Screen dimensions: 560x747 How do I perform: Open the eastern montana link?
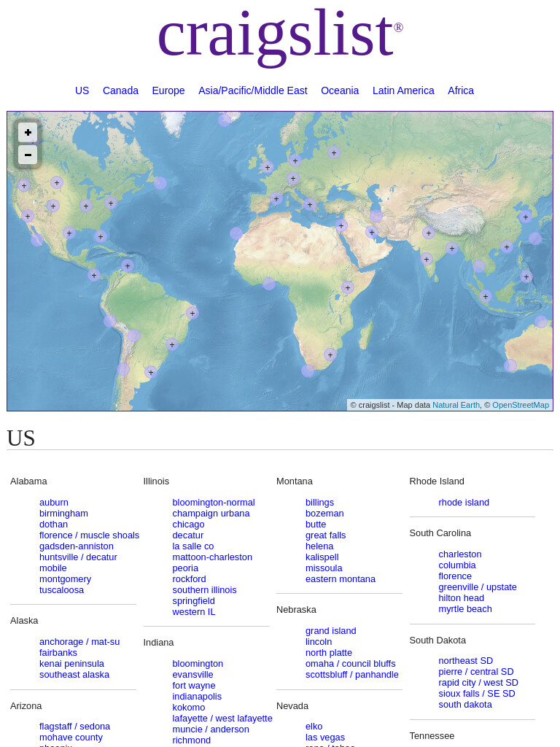[x=341, y=579]
